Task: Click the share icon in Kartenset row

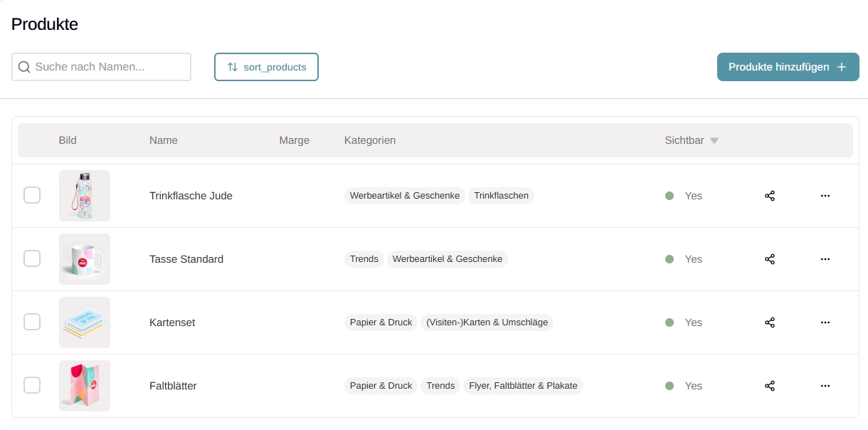Action: click(x=769, y=322)
